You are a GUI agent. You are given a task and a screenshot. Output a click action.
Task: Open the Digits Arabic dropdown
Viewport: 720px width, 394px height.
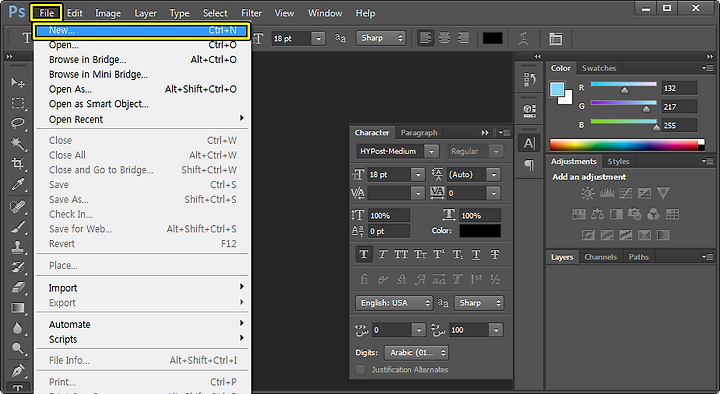tap(416, 353)
